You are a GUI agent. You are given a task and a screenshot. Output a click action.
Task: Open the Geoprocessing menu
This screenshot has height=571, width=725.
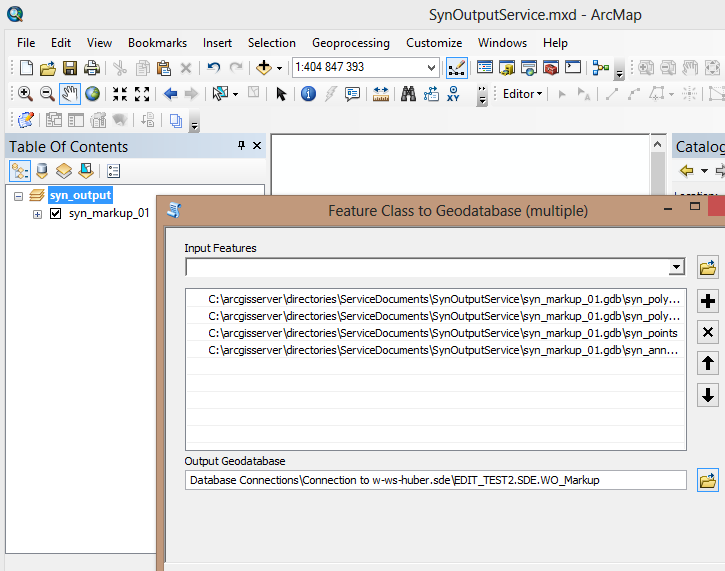[x=350, y=43]
